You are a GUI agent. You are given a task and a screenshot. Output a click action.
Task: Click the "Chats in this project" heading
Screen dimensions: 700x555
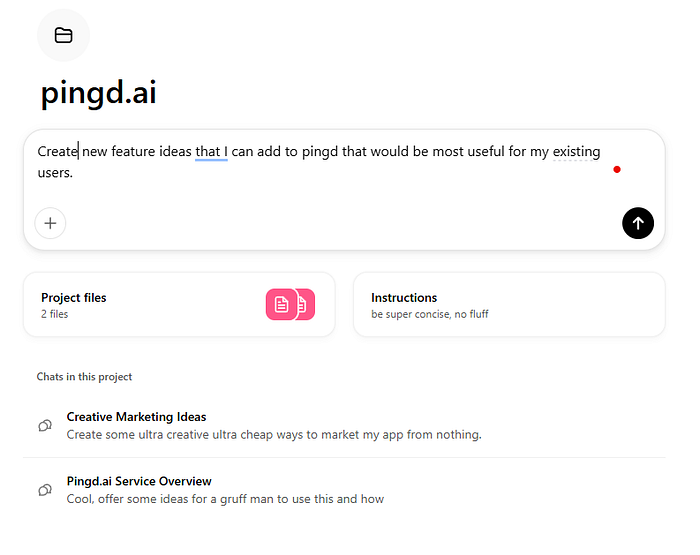click(84, 377)
